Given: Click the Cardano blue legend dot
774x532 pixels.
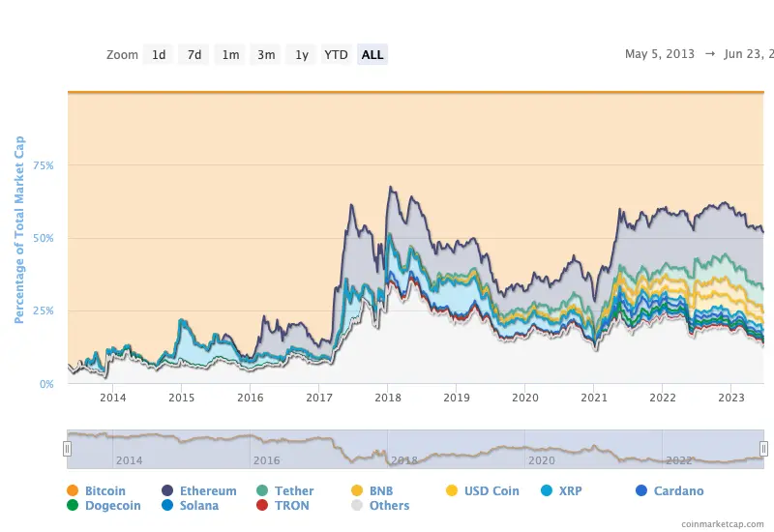Looking at the screenshot, I should pyautogui.click(x=642, y=491).
